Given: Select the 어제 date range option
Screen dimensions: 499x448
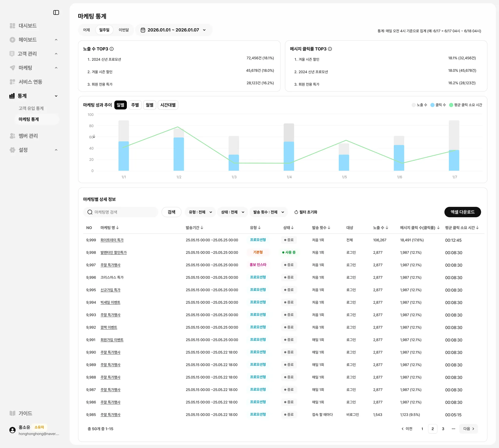Looking at the screenshot, I should pos(86,30).
